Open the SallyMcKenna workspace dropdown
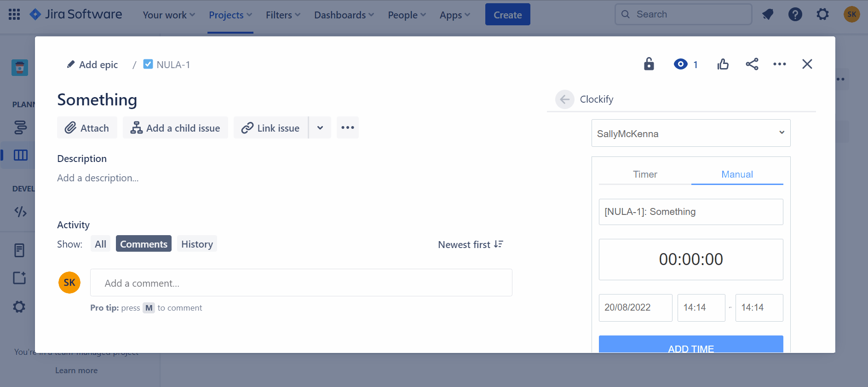 pos(691,133)
